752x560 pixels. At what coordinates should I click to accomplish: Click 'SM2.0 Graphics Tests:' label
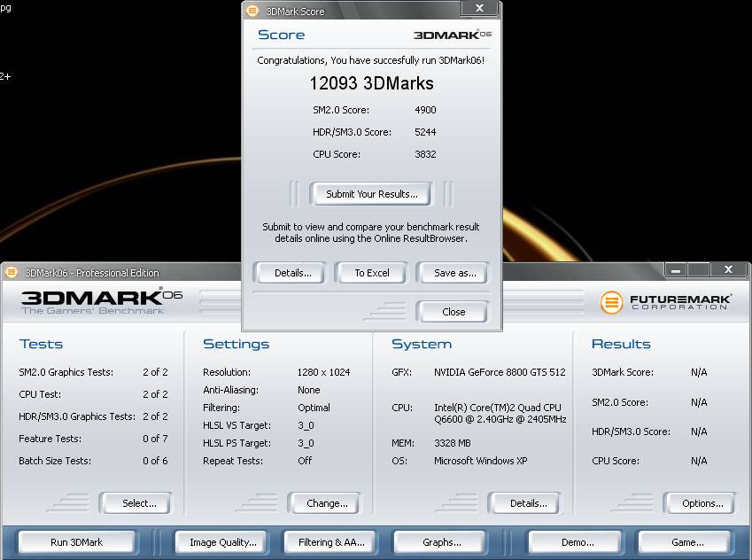(x=66, y=372)
